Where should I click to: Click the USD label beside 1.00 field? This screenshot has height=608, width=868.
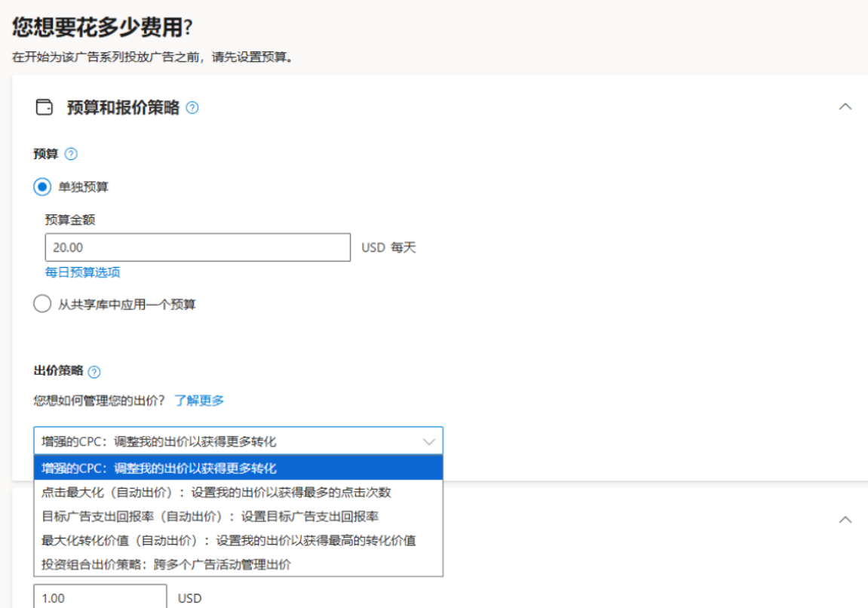pyautogui.click(x=190, y=598)
